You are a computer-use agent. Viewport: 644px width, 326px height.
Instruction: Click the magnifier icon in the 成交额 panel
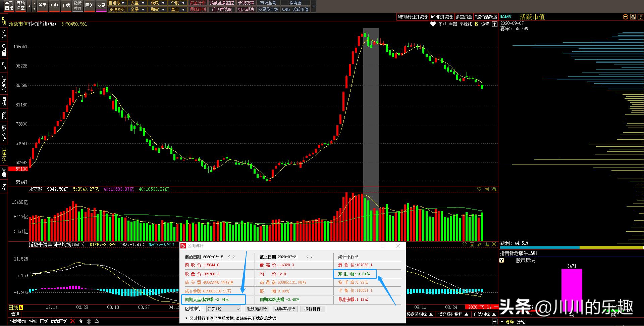click(494, 189)
